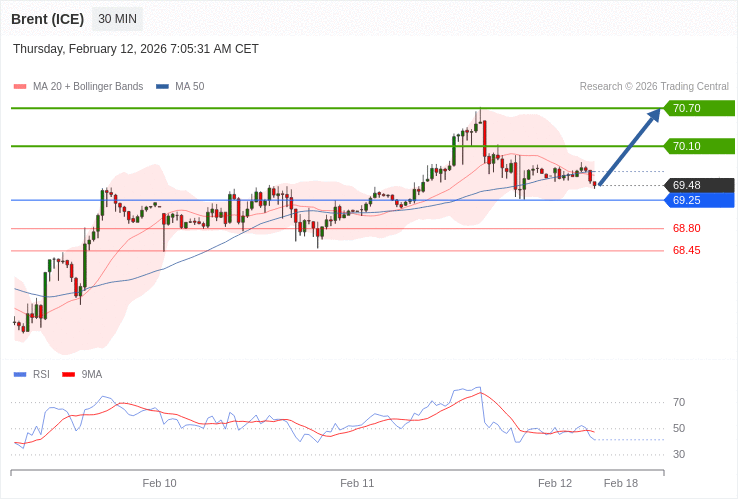The width and height of the screenshot is (738, 500).
Task: Click the chart timestamp text
Action: (136, 49)
